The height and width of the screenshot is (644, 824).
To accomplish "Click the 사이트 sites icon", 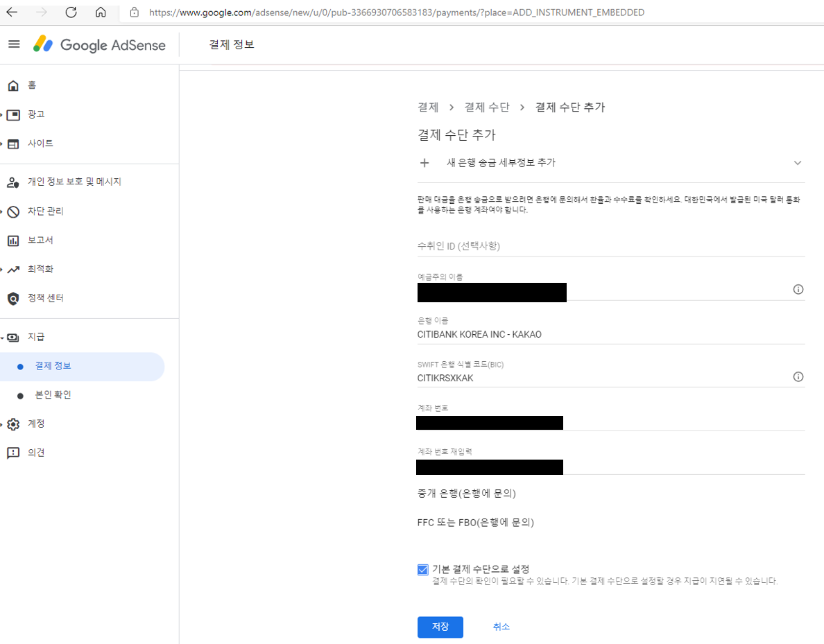I will click(x=13, y=143).
